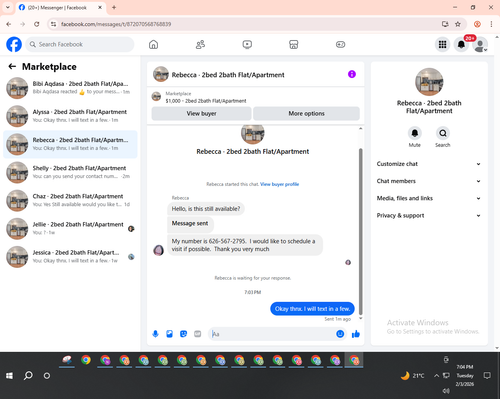Open the Friends icon in the top nav
This screenshot has height=399, width=500.
coord(200,44)
